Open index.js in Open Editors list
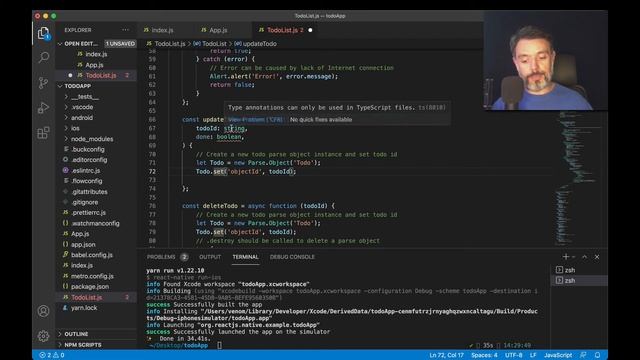 (96, 54)
